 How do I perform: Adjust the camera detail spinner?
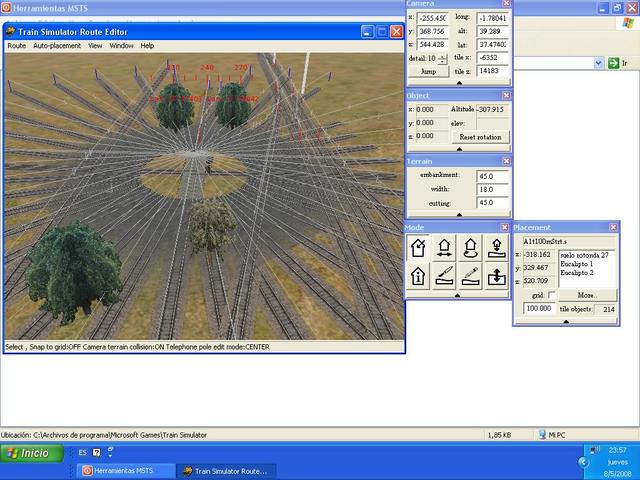443,59
